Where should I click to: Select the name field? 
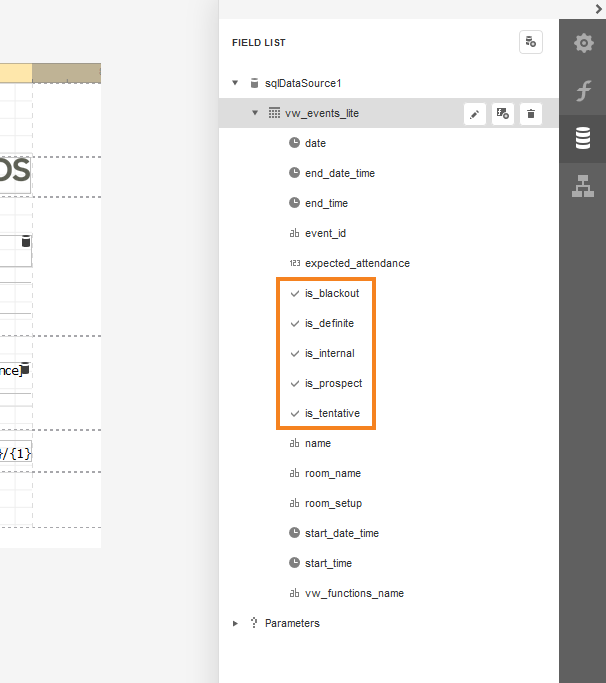click(318, 443)
